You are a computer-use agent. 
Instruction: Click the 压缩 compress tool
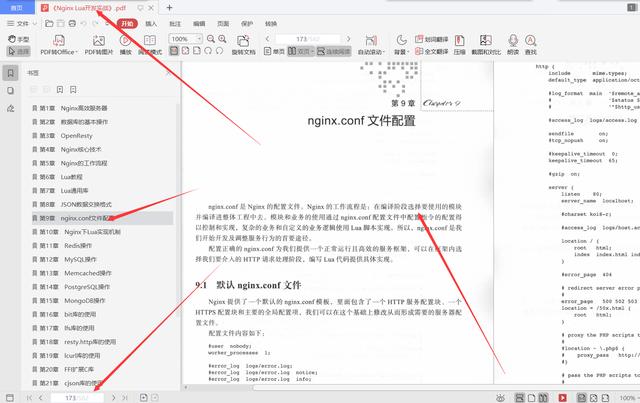460,45
